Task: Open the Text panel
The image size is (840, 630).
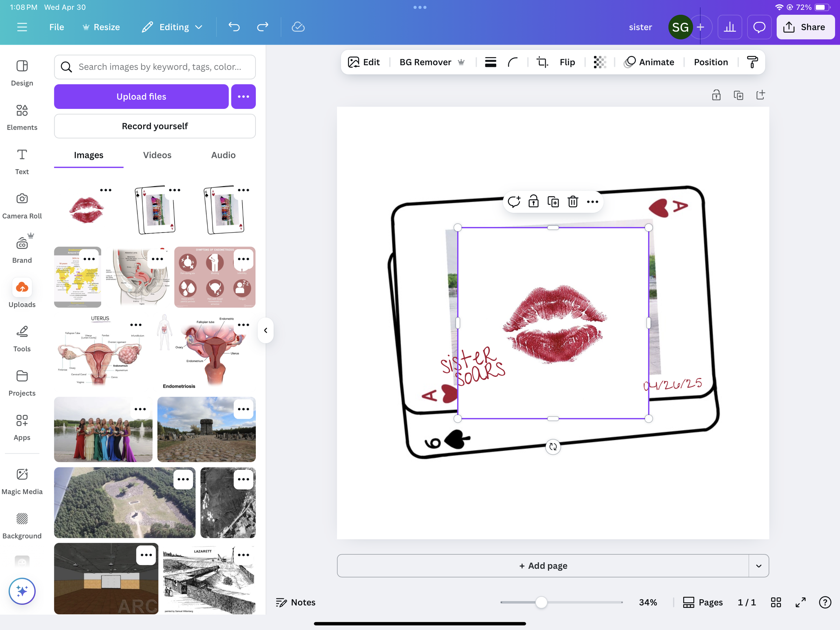Action: tap(22, 161)
